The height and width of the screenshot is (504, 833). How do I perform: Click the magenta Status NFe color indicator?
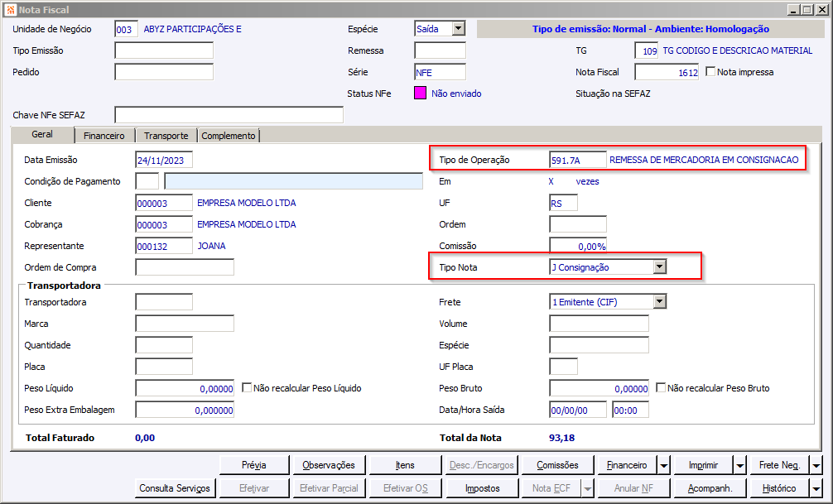click(x=420, y=94)
